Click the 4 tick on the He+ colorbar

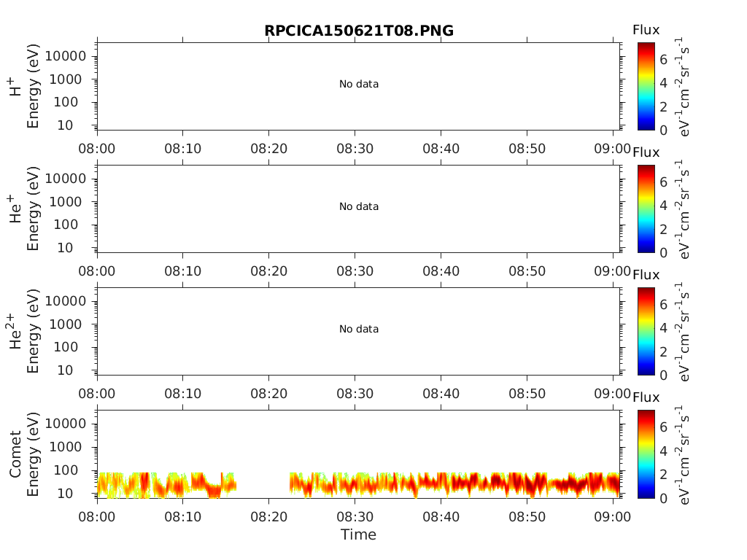click(x=663, y=205)
